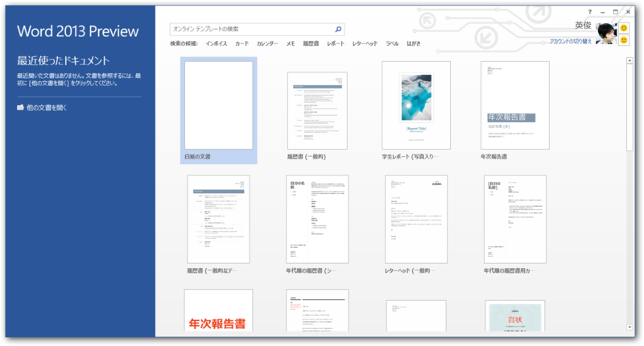The image size is (644, 346).
Task: Select the レターヘッド (一般的… template
Action: pyautogui.click(x=415, y=219)
